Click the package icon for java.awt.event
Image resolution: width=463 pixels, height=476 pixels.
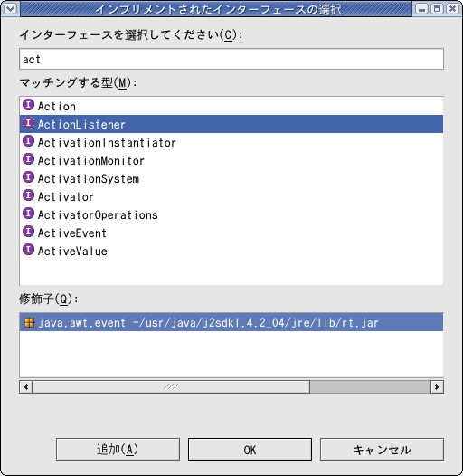(29, 322)
